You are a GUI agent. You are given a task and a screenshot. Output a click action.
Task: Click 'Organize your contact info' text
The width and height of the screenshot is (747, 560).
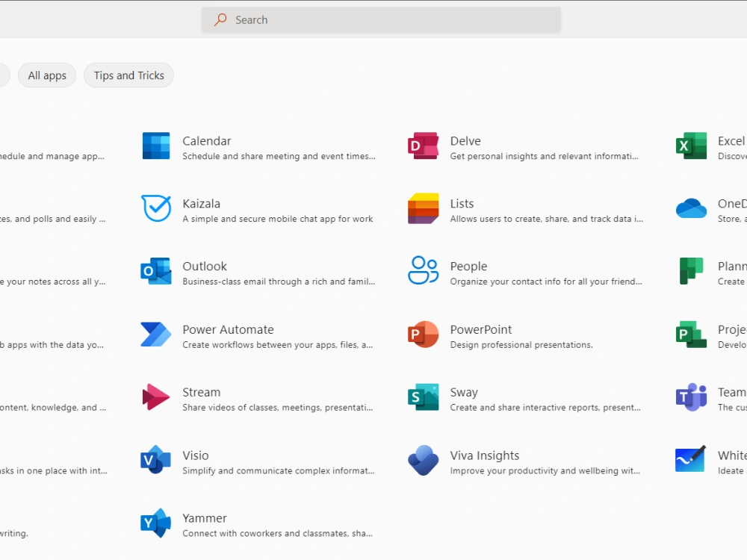point(546,281)
